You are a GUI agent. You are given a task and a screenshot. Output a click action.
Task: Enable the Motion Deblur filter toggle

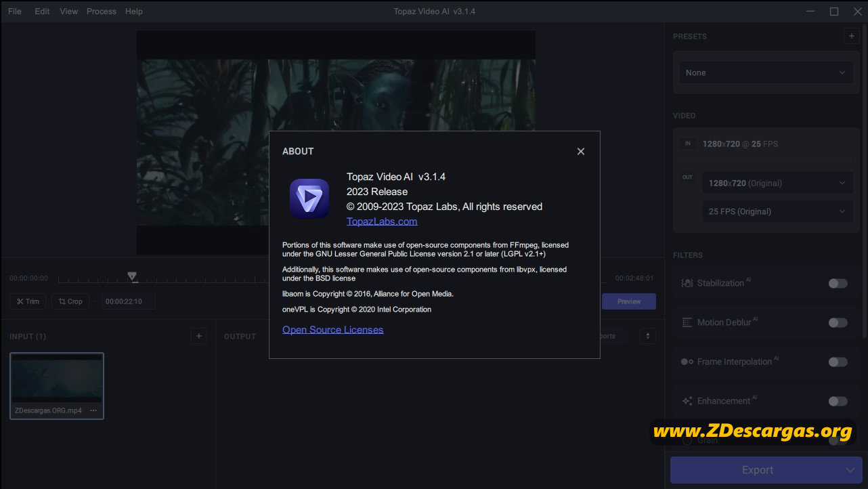(838, 322)
